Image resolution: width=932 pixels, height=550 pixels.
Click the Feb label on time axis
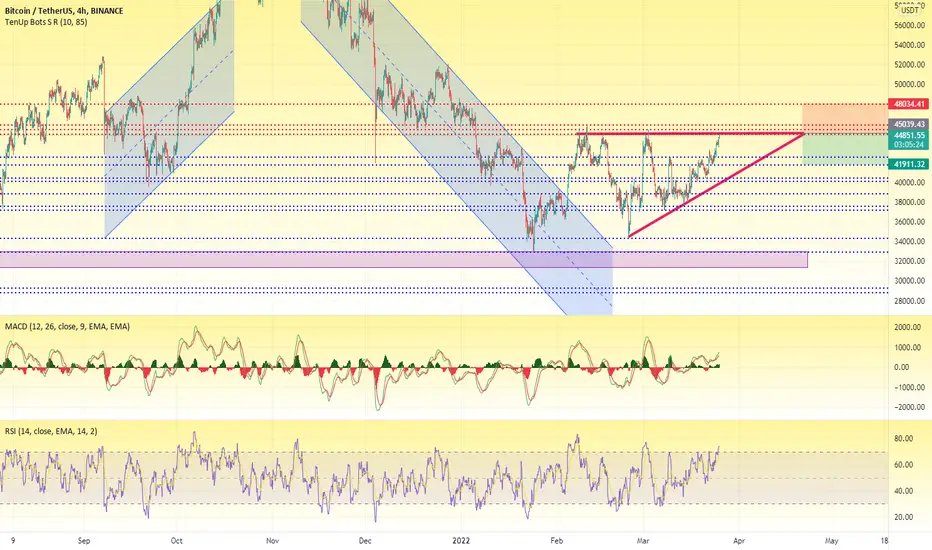[556, 540]
